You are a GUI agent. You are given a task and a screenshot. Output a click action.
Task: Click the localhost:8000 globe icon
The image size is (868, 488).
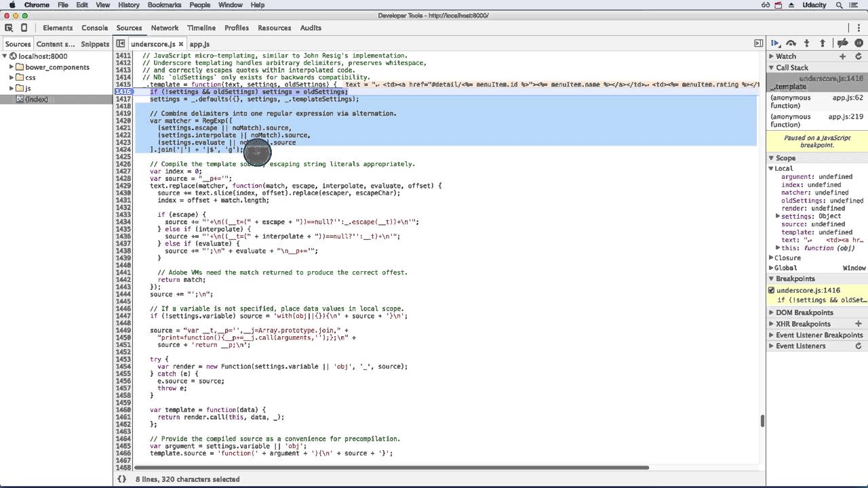(13, 56)
